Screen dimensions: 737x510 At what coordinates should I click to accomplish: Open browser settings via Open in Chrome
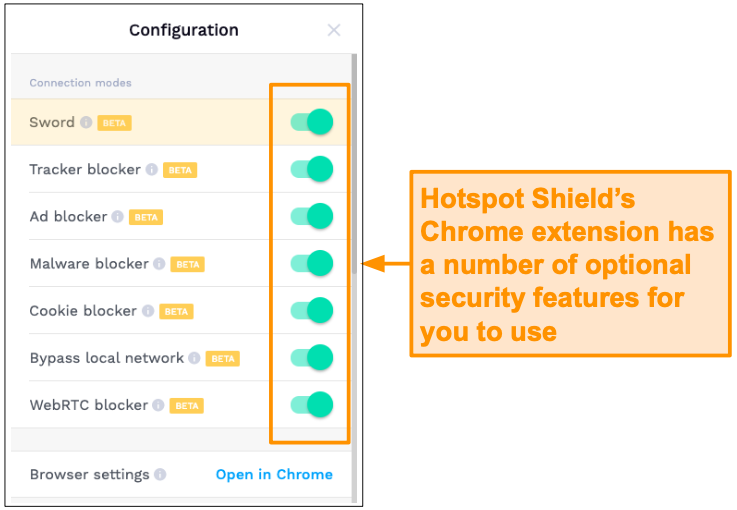pyautogui.click(x=274, y=474)
